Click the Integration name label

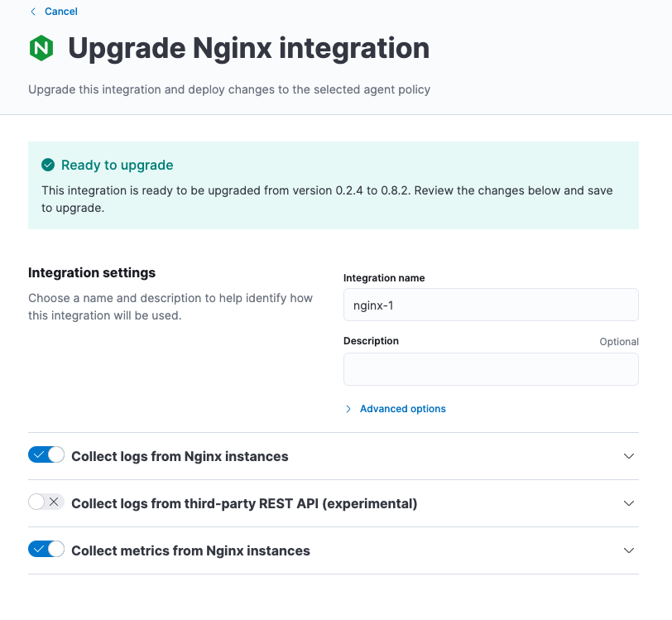[384, 278]
